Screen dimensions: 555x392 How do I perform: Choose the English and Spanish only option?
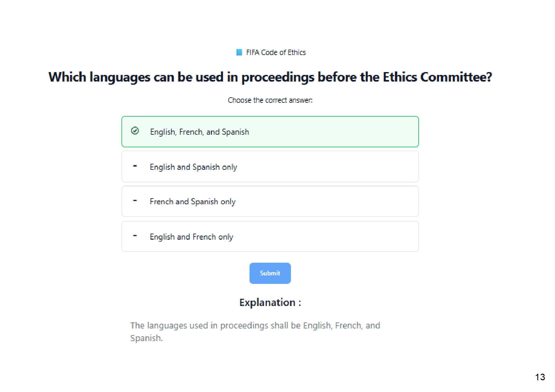tap(270, 167)
